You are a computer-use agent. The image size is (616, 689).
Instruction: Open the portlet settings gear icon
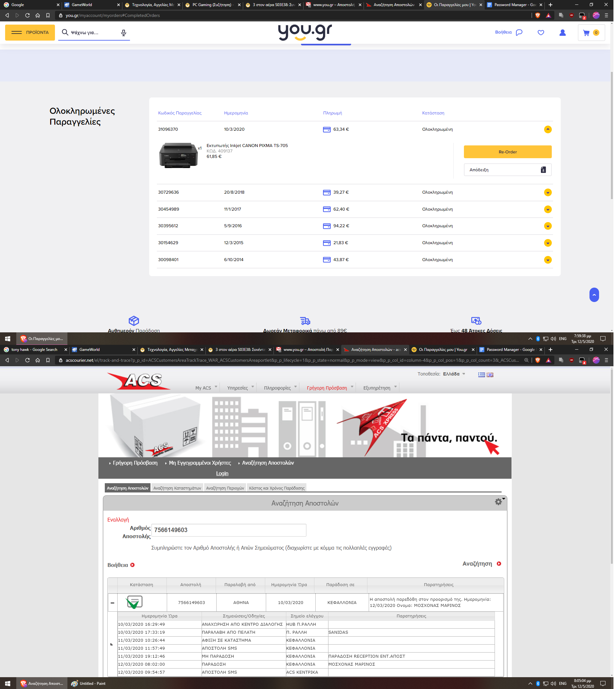click(498, 501)
